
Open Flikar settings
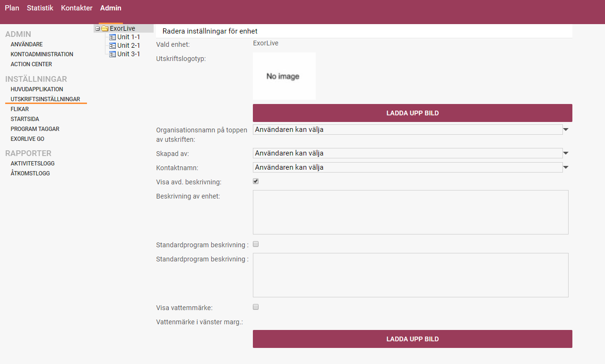tap(20, 109)
